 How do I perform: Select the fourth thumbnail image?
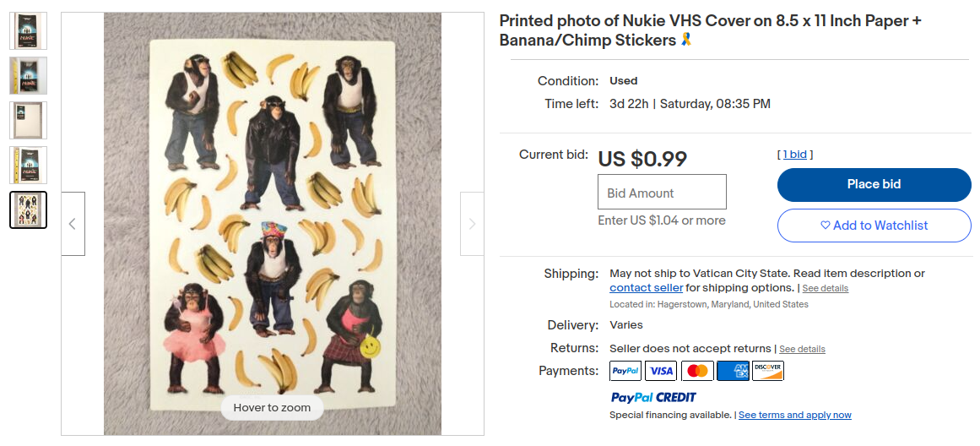(28, 166)
